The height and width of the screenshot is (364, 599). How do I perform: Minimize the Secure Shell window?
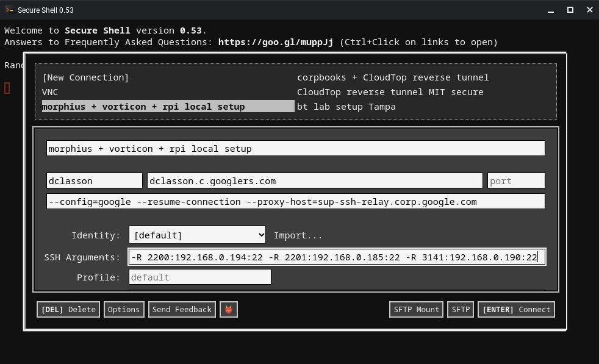pos(551,10)
